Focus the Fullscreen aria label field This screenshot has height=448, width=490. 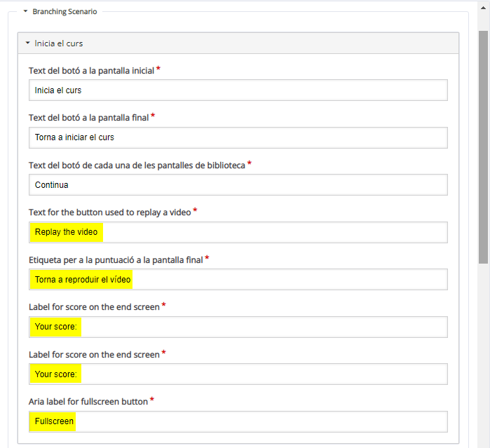coord(238,422)
